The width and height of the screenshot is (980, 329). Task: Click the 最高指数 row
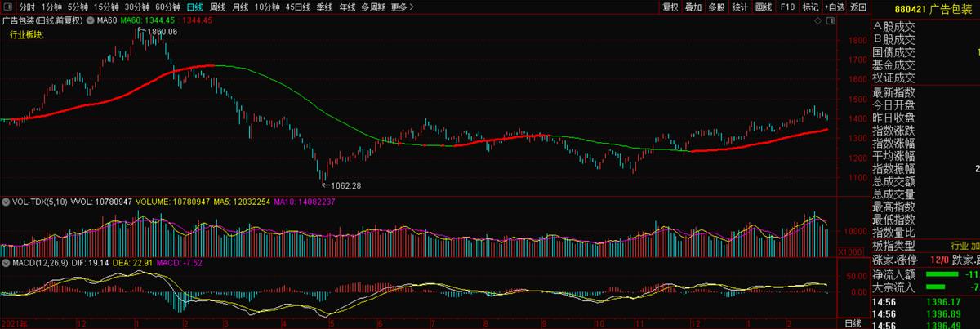click(x=924, y=207)
